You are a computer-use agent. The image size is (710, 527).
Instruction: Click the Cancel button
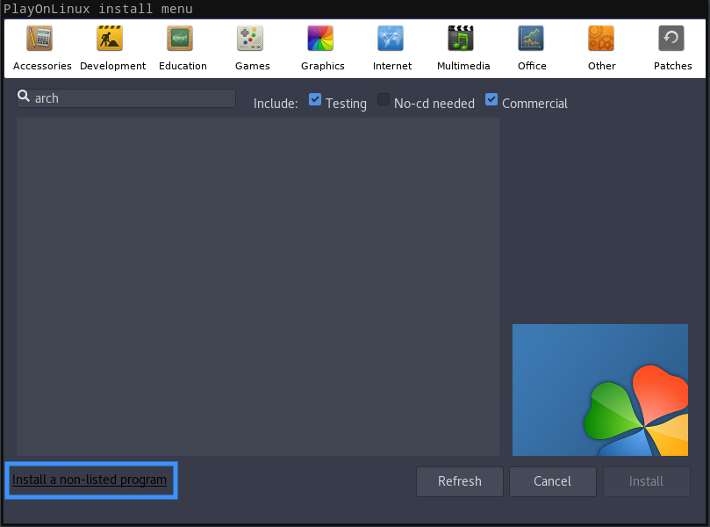coord(552,481)
